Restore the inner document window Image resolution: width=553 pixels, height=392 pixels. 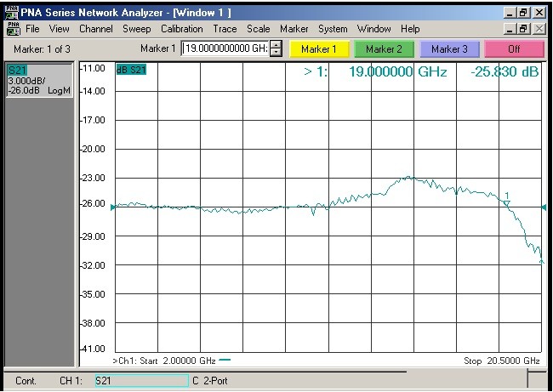click(x=524, y=29)
